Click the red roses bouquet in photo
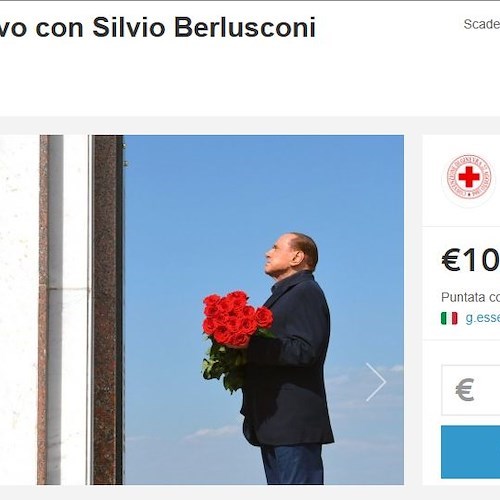Image resolution: width=500 pixels, height=500 pixels. (x=236, y=320)
